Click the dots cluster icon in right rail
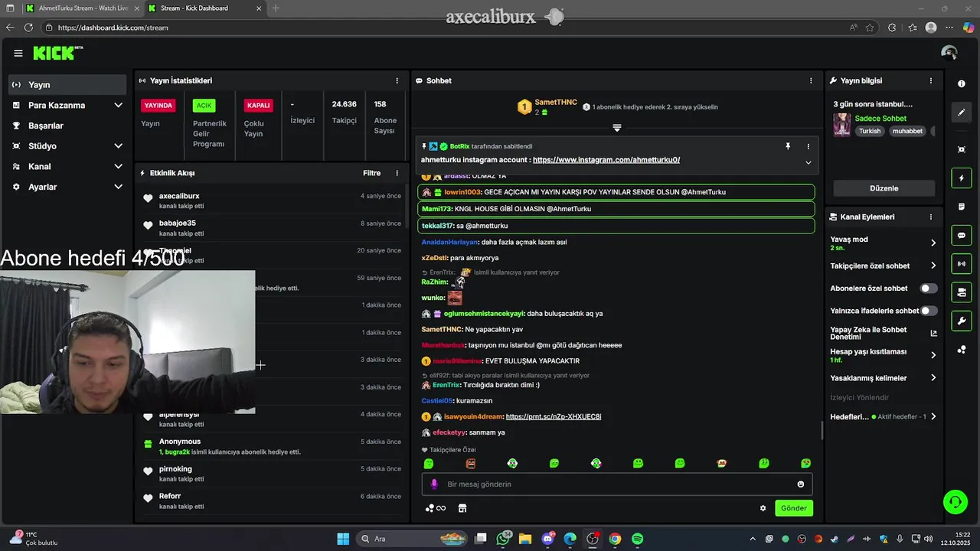This screenshot has height=551, width=980. (x=962, y=350)
